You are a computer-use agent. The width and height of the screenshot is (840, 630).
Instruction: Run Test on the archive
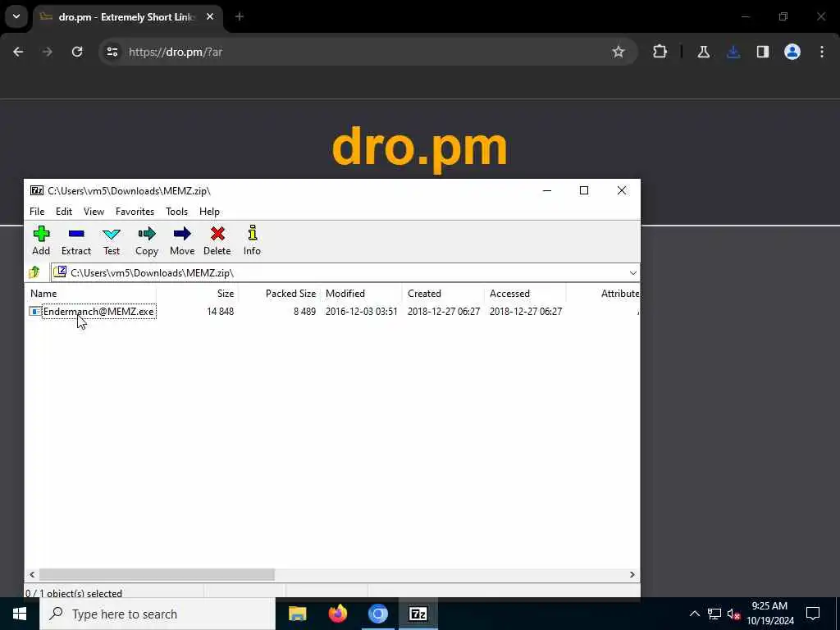[x=112, y=240]
